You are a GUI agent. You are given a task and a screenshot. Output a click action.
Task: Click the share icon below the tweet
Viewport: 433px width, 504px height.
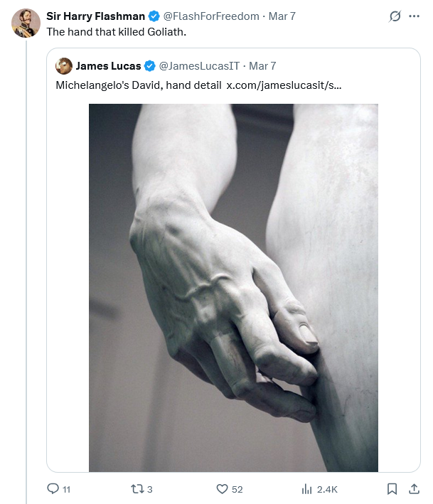(x=414, y=489)
